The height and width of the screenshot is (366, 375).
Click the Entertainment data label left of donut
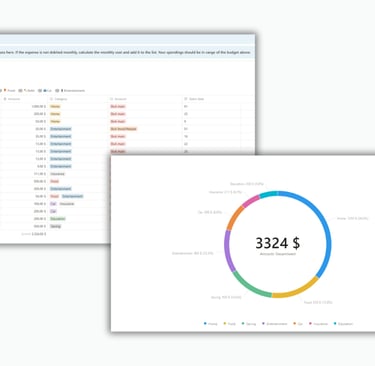point(193,253)
